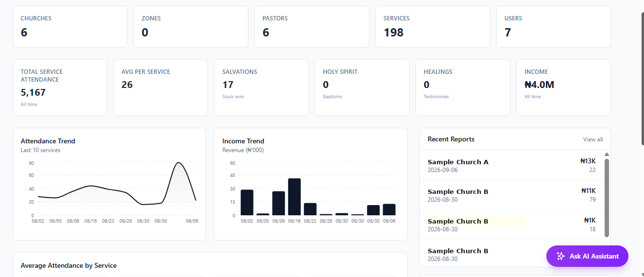The width and height of the screenshot is (644, 277).
Task: Click the 08/09 bar in Income Trend
Action: click(278, 203)
